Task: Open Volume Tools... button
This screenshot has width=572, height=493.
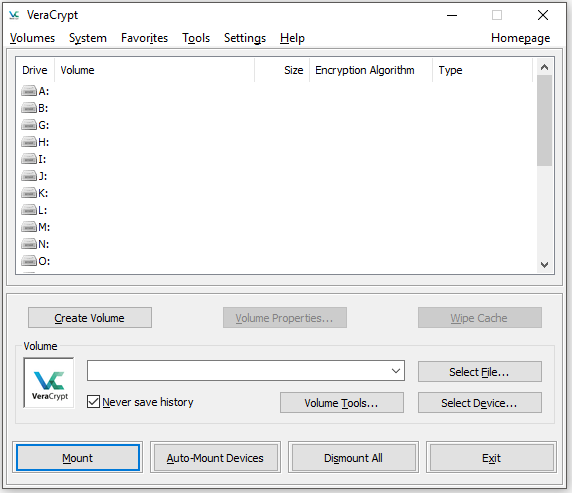Action: (x=342, y=403)
